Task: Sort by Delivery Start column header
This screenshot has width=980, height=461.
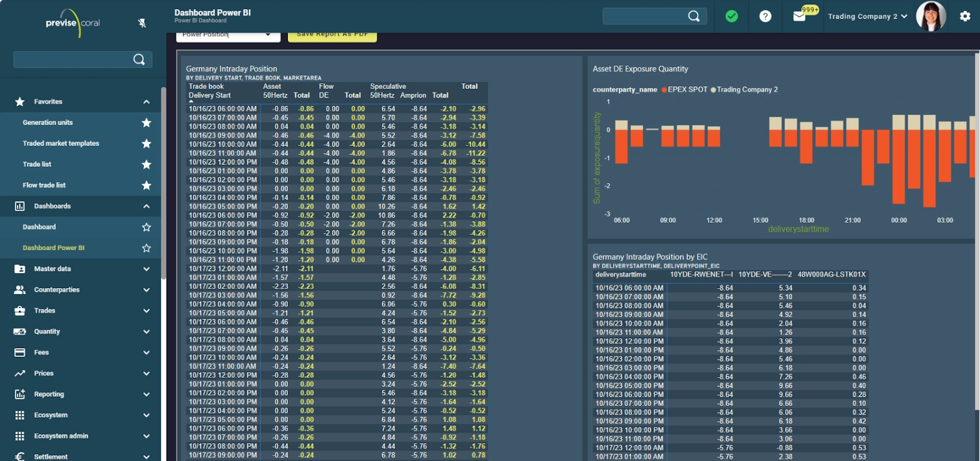Action: [x=209, y=96]
